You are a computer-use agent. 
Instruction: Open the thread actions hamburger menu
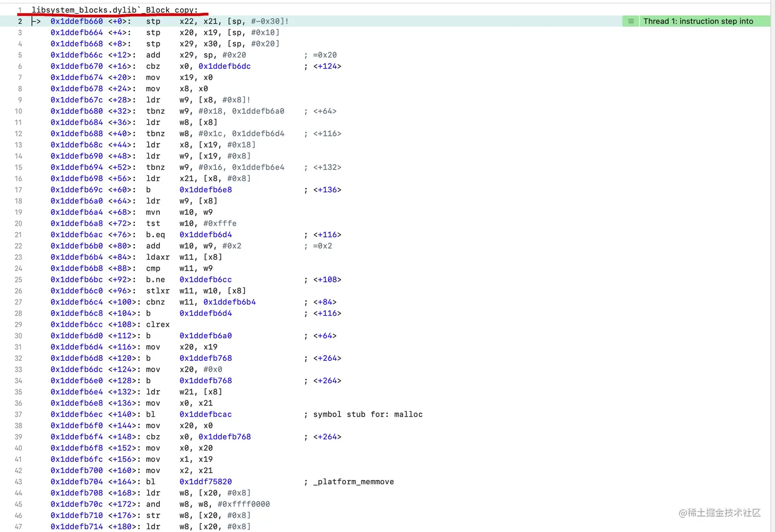630,21
